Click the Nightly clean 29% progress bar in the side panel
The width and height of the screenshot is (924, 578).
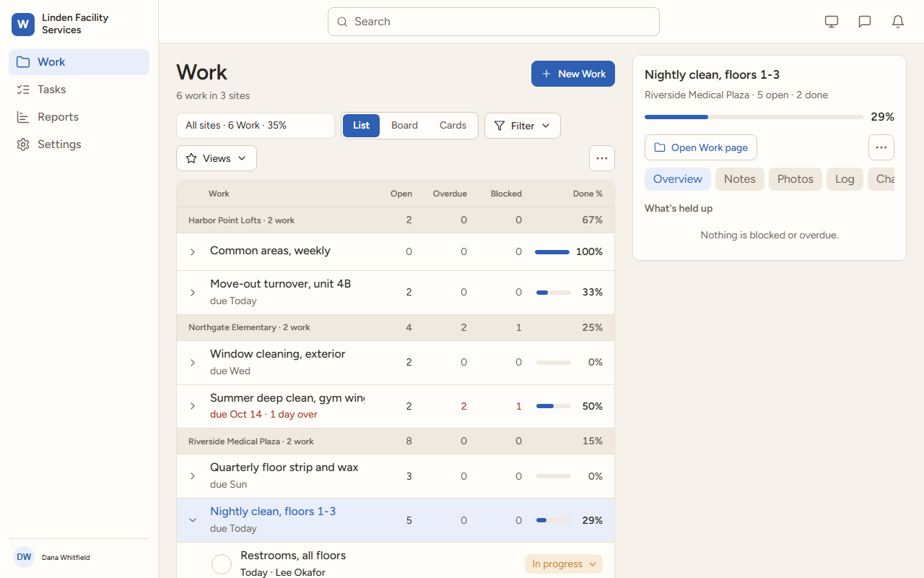tap(754, 117)
